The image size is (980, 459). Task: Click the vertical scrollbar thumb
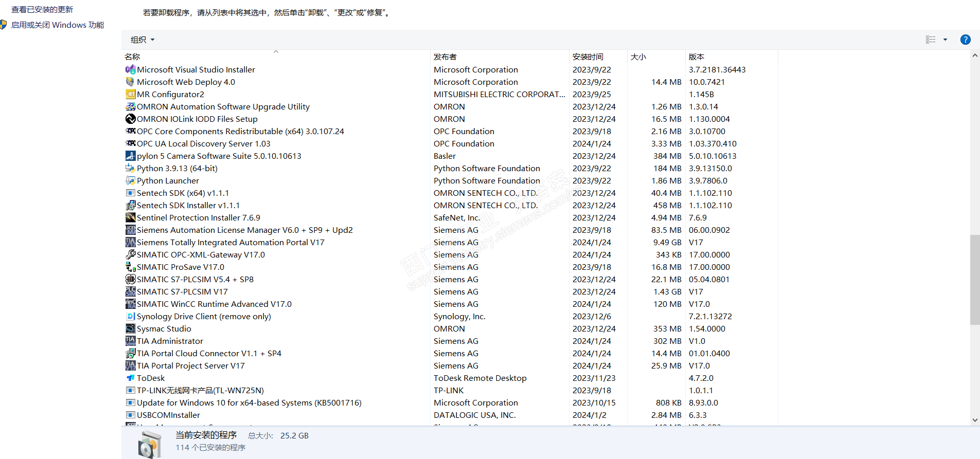point(975,280)
